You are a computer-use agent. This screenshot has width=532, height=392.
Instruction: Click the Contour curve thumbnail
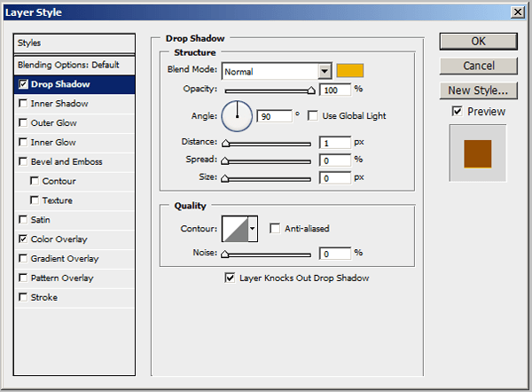click(235, 229)
